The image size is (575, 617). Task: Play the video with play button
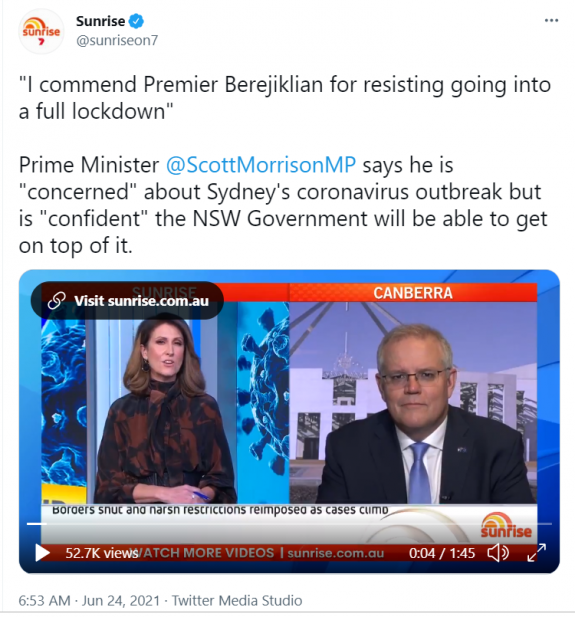(x=42, y=553)
